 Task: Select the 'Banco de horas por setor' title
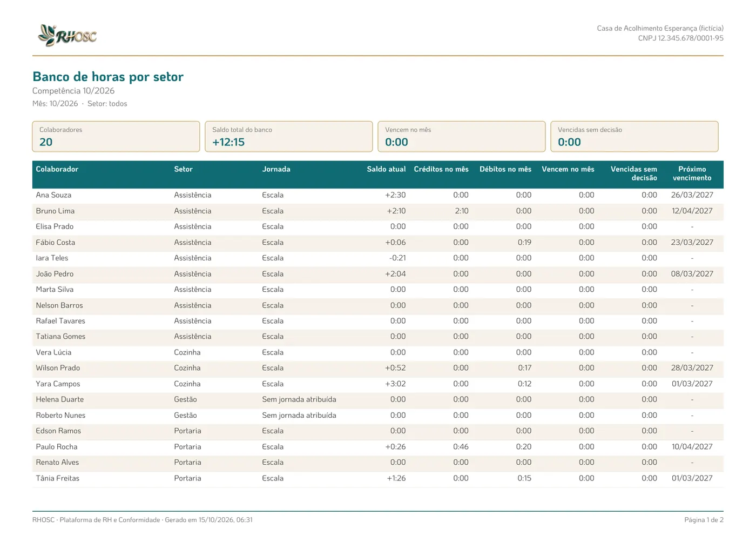(108, 77)
